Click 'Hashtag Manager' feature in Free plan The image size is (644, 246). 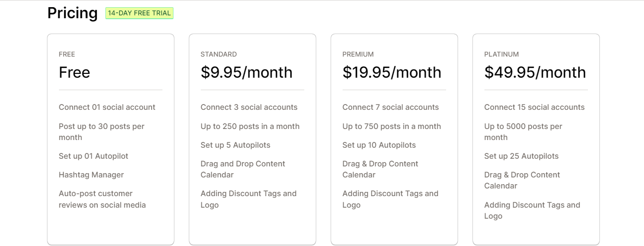tap(91, 175)
